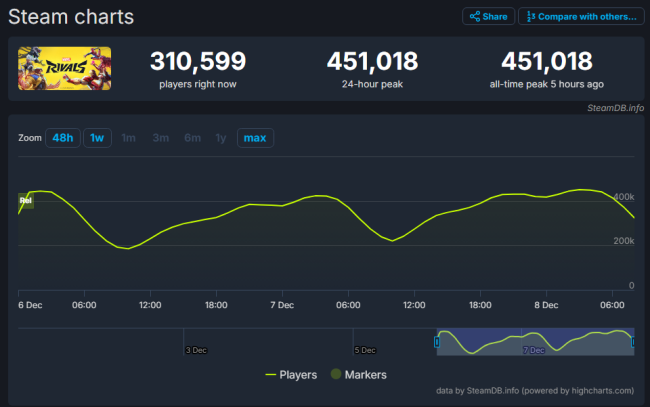Toggle the Players series in legend

(291, 375)
